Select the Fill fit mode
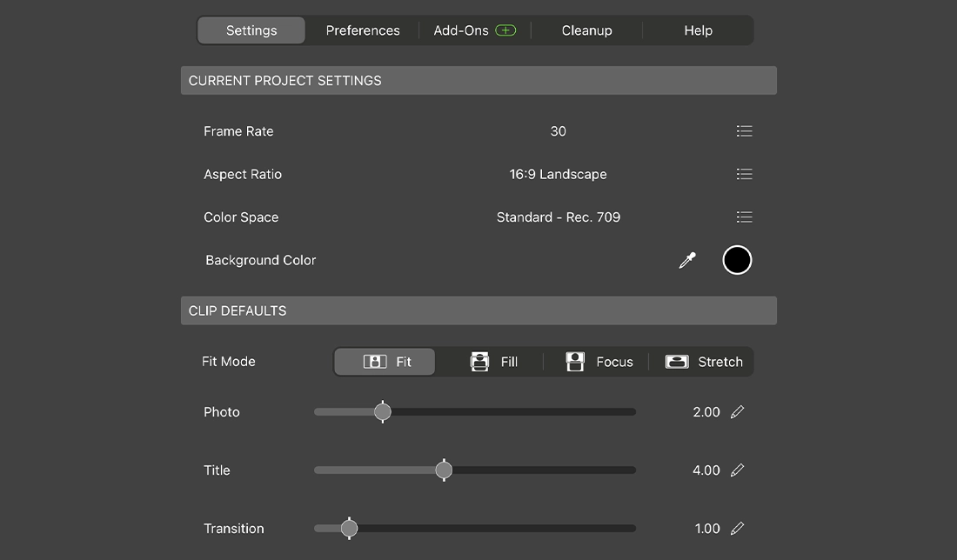This screenshot has height=560, width=957. click(x=493, y=362)
